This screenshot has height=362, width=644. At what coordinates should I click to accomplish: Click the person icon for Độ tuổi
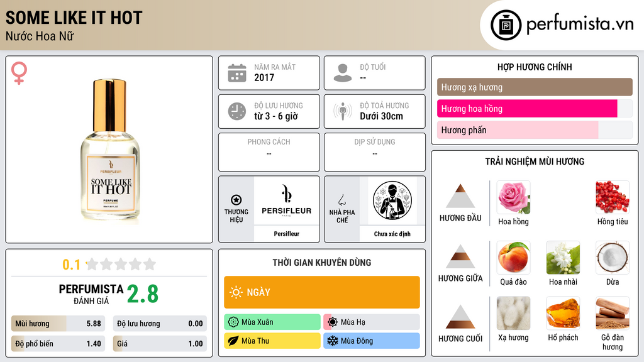343,73
